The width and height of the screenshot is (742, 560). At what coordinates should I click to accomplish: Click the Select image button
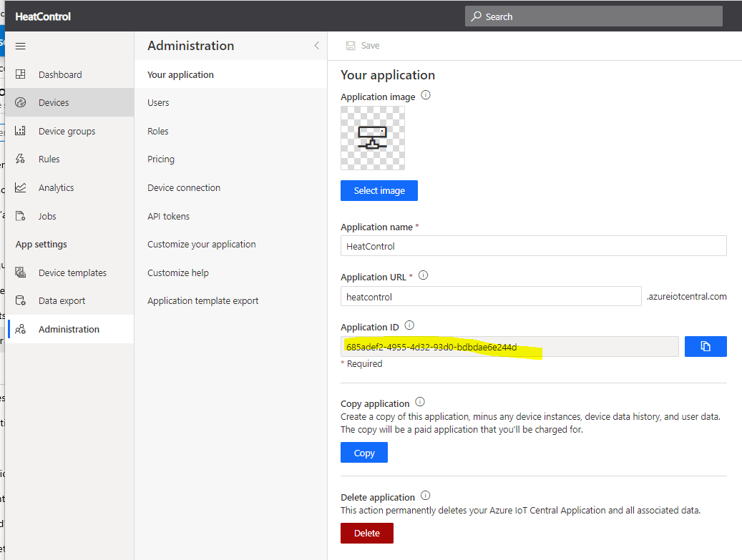click(x=379, y=190)
